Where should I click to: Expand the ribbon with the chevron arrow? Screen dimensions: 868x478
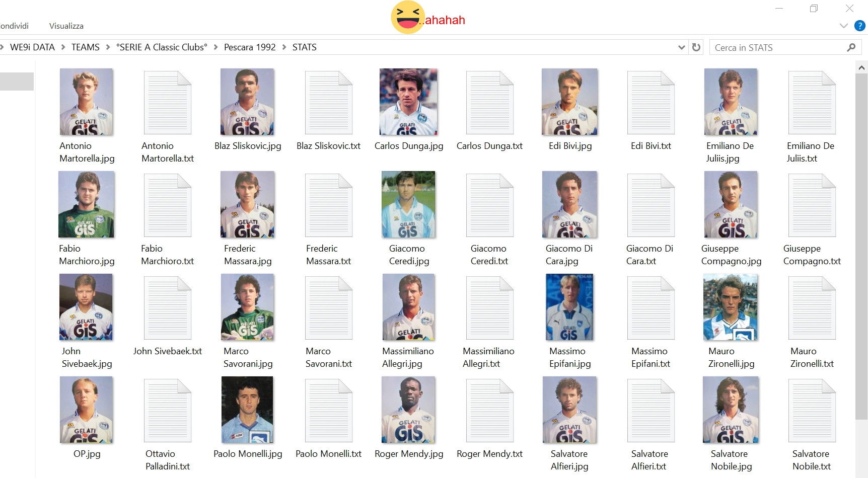[x=844, y=26]
